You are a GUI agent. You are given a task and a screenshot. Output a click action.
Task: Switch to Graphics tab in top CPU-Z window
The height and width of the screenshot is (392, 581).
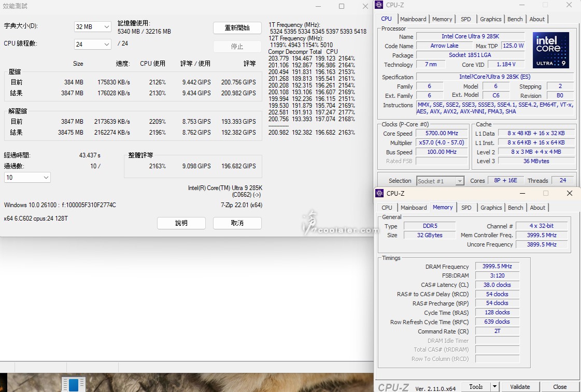(490, 19)
